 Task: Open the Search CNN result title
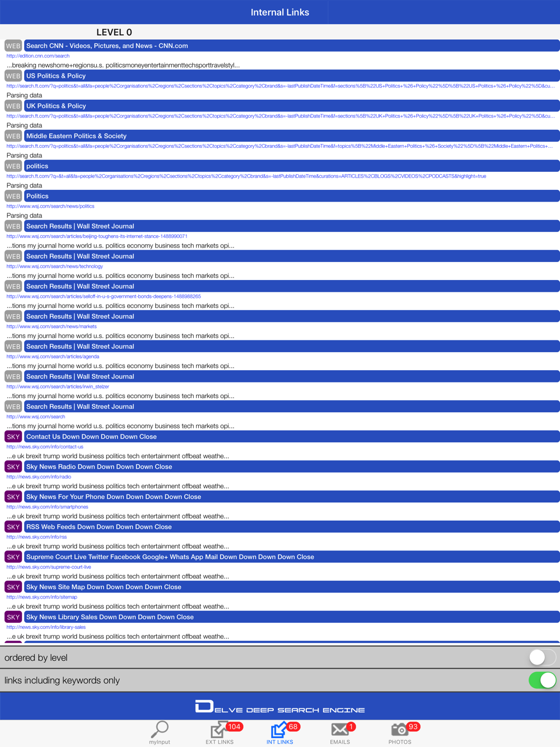click(292, 46)
